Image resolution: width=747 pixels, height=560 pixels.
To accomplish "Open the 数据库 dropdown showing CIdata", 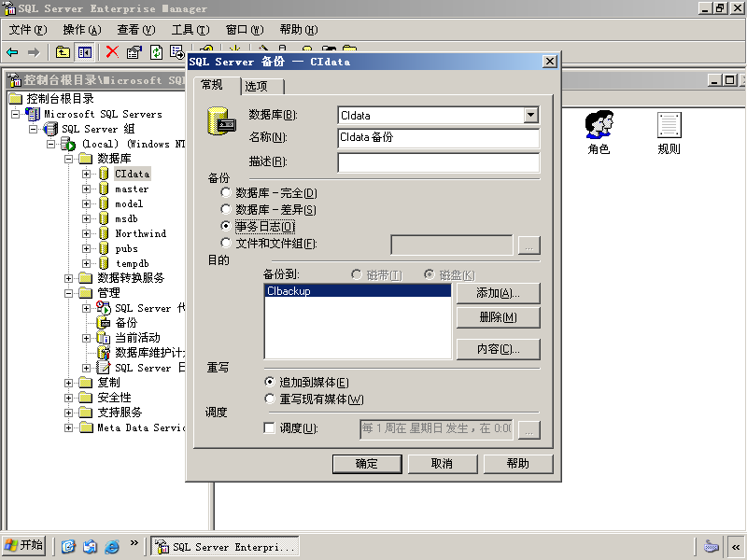I will click(530, 115).
